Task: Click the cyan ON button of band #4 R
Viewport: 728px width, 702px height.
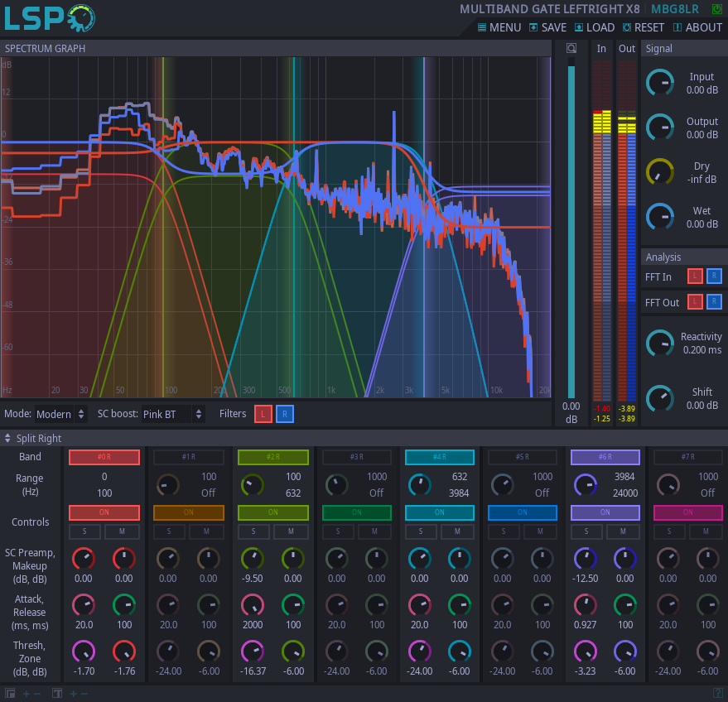Action: coord(439,512)
